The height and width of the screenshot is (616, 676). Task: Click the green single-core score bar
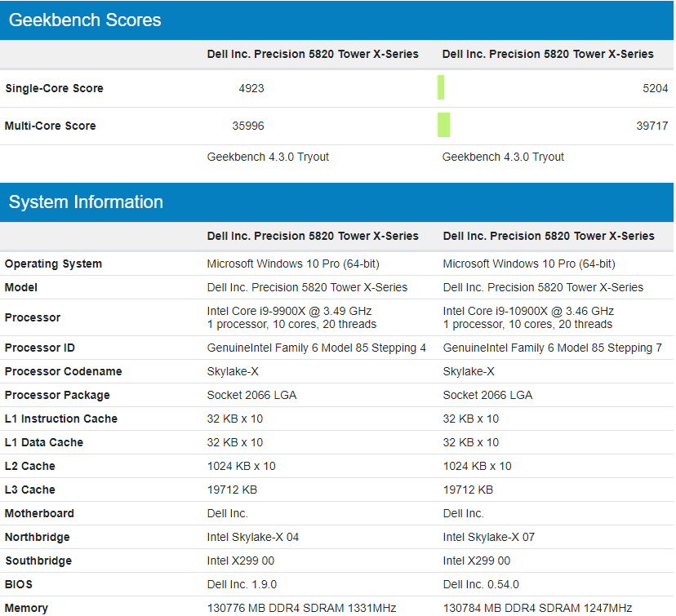pyautogui.click(x=443, y=86)
